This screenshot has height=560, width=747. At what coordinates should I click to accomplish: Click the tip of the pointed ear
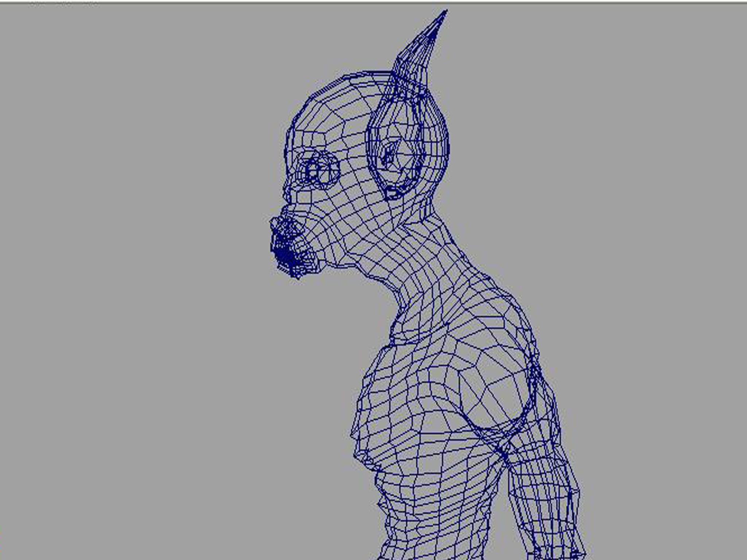coord(445,13)
